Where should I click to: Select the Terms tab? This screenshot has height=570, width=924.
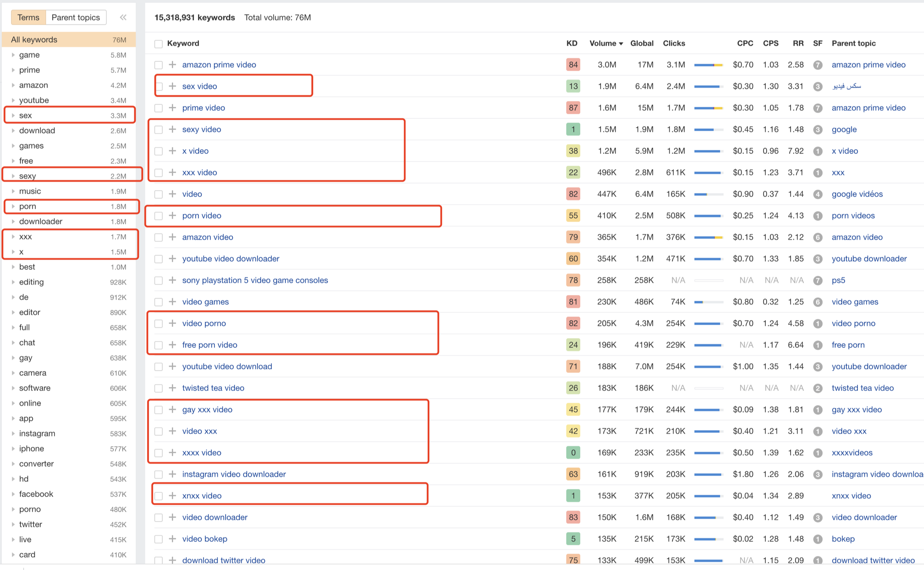[29, 17]
